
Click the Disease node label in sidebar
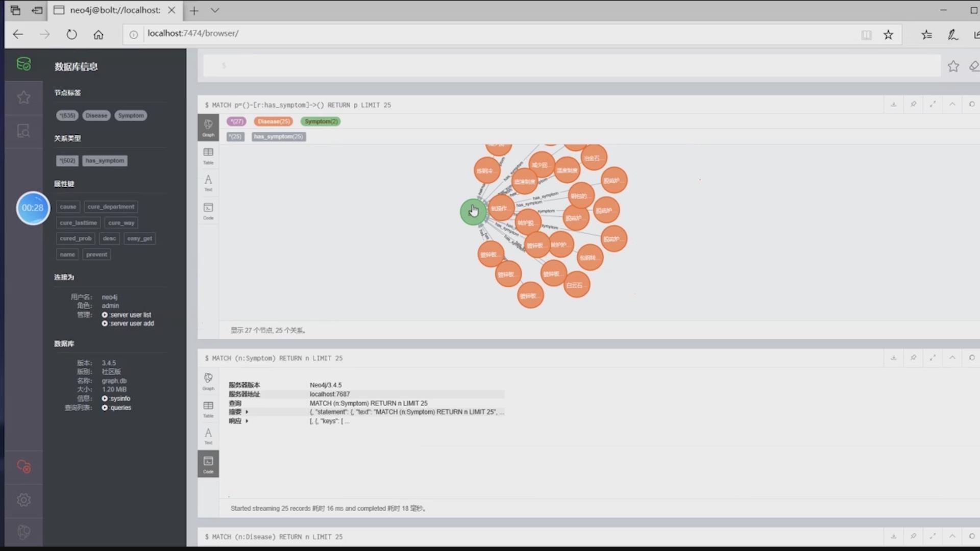96,116
